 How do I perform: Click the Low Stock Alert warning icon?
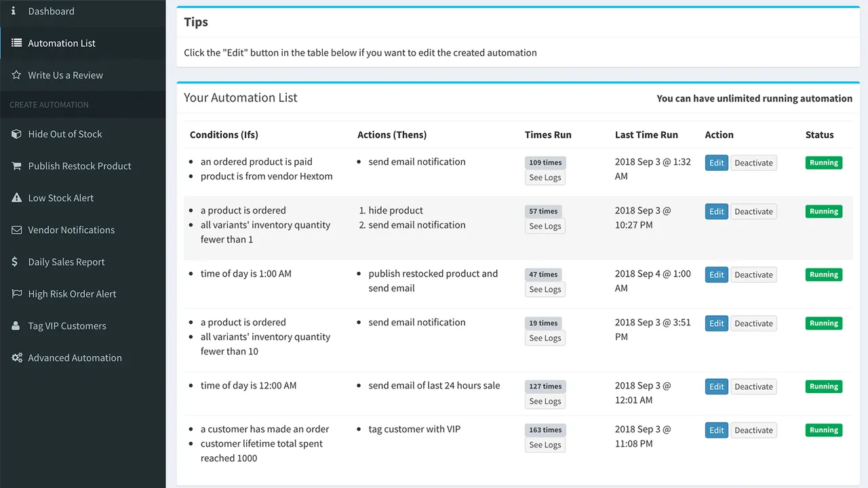[16, 197]
